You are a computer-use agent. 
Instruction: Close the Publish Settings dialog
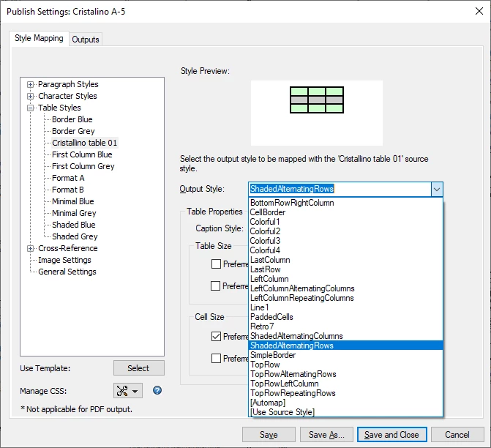[x=479, y=11]
